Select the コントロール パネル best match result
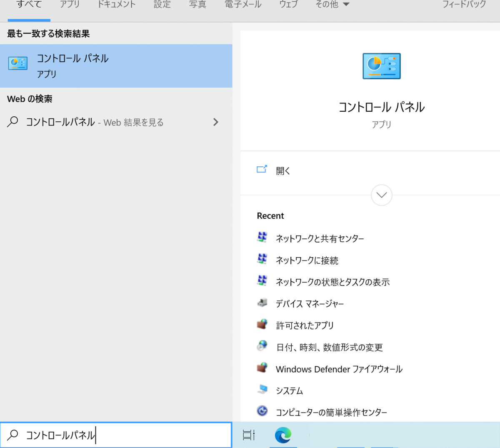 pyautogui.click(x=116, y=66)
